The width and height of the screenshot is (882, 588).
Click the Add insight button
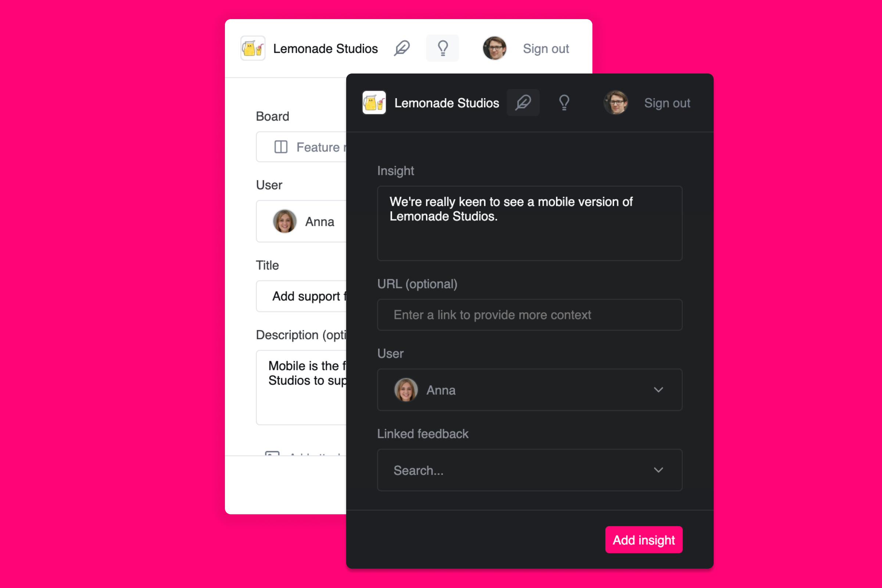coord(645,541)
